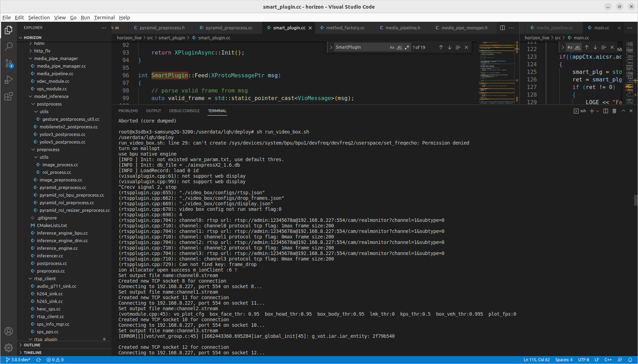Screen dimensions: 638x364
Task: Click the 3.0.5-dev branch indicator
Action: click(x=18, y=360)
